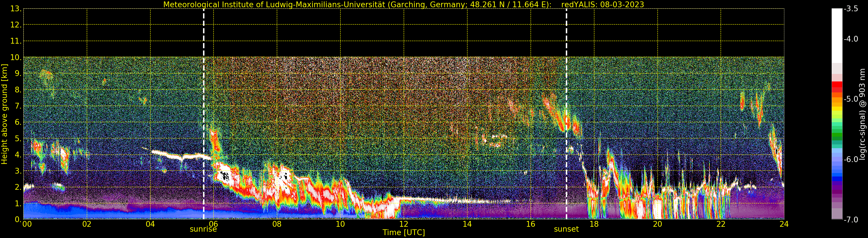
Task: Click the '20' time tick label
Action: pyautogui.click(x=657, y=224)
